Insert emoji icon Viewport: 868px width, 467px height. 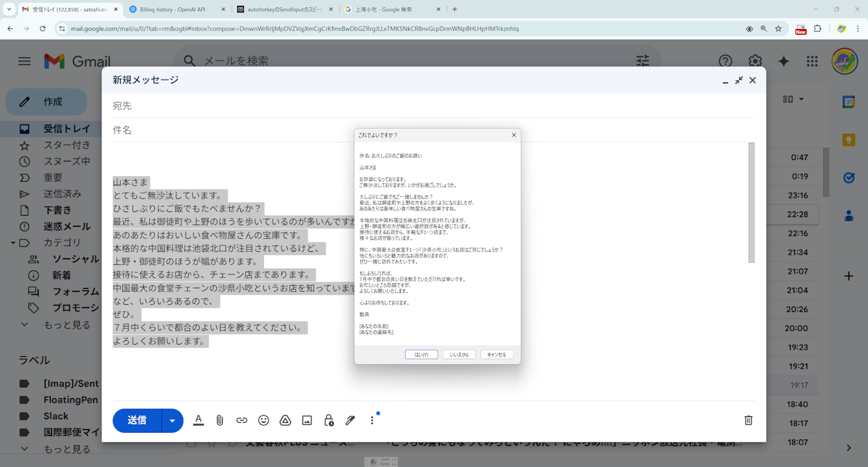[x=263, y=421]
